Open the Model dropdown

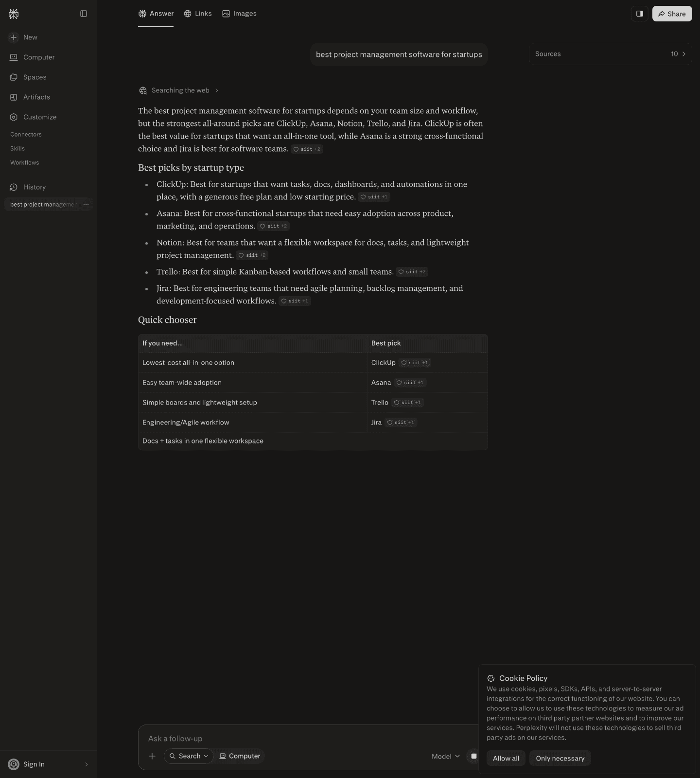tap(445, 756)
